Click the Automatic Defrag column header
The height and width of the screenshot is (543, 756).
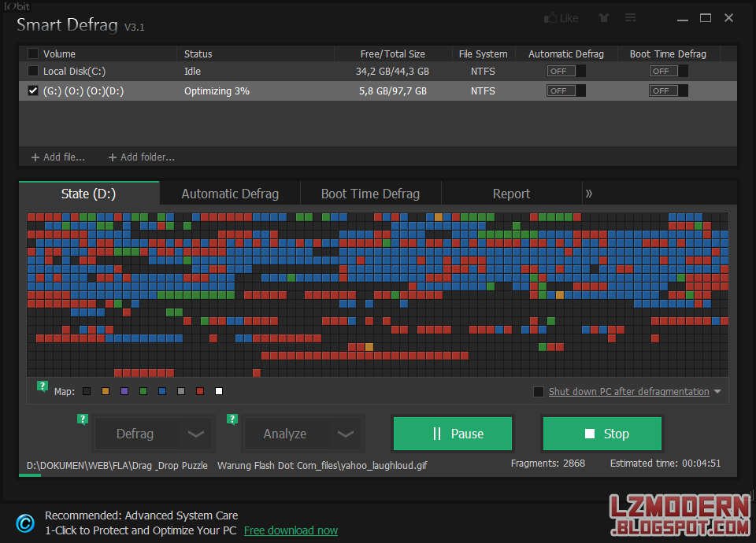pyautogui.click(x=566, y=54)
